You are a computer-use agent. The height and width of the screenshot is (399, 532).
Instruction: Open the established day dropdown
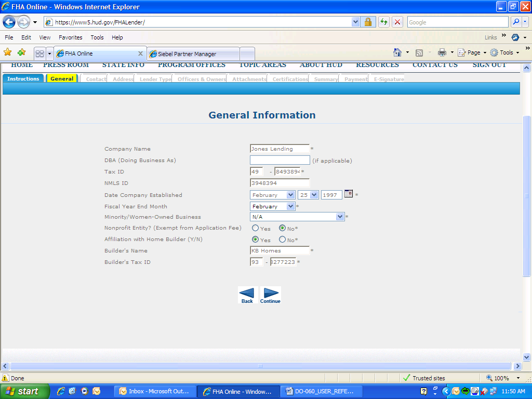(314, 195)
